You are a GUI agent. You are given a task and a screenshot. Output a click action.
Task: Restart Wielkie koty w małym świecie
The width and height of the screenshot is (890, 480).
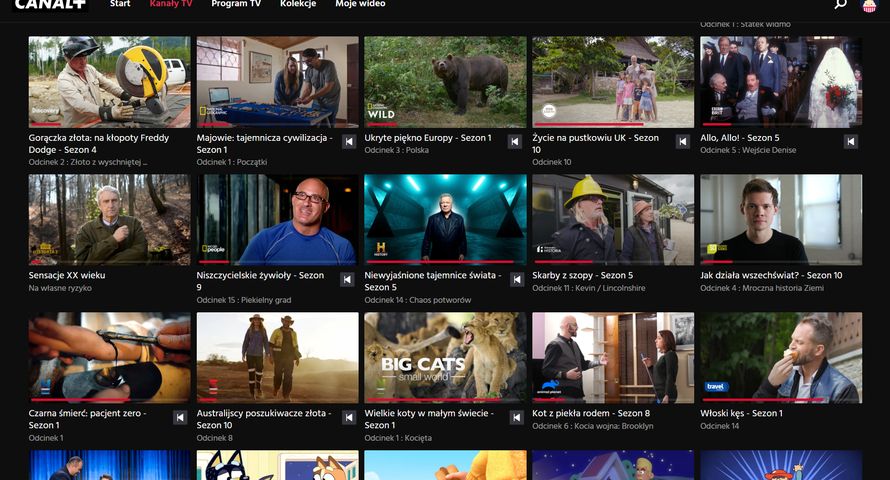[516, 418]
